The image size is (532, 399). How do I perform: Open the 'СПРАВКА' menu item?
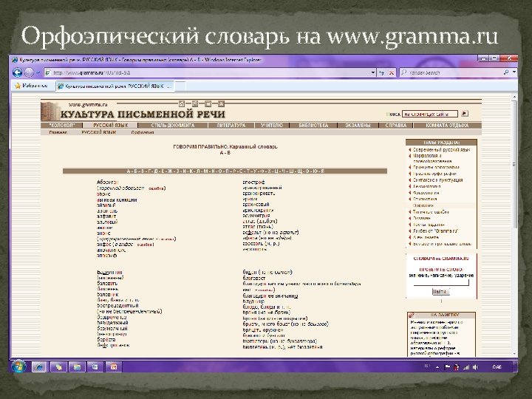click(395, 125)
